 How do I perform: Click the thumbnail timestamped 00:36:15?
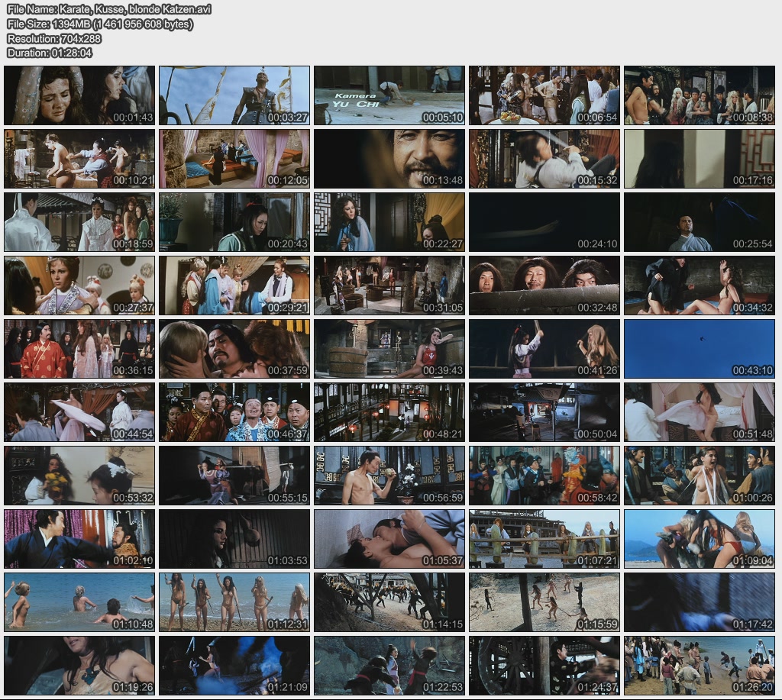point(79,349)
